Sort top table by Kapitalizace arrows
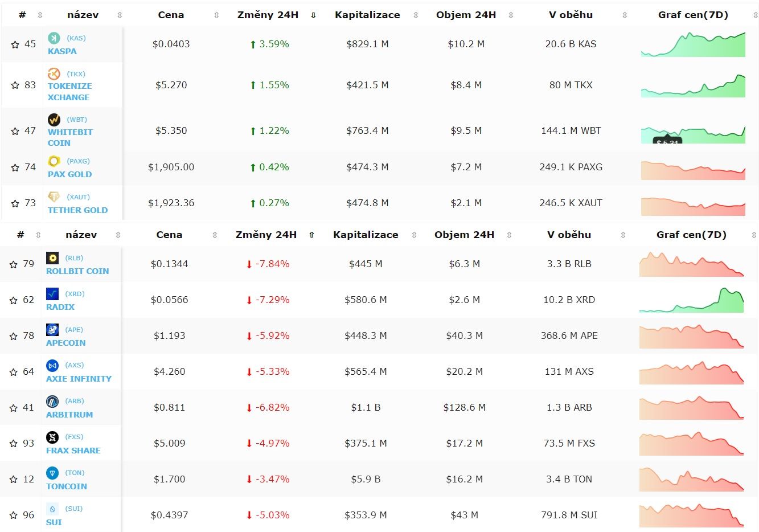The height and width of the screenshot is (532, 759). click(416, 15)
